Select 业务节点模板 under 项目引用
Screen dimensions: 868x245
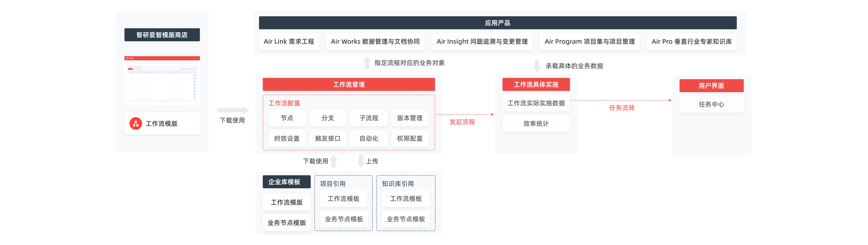coord(344,219)
